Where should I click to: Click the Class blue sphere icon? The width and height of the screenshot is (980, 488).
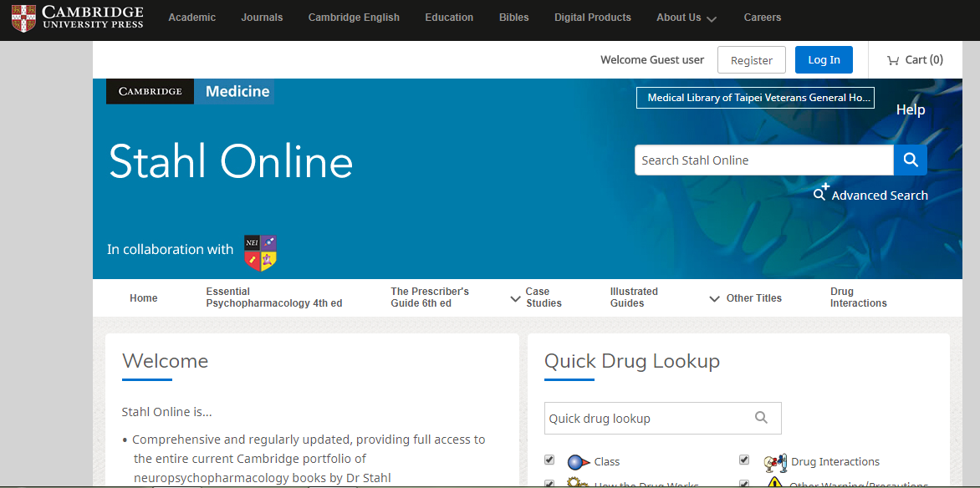[578, 462]
